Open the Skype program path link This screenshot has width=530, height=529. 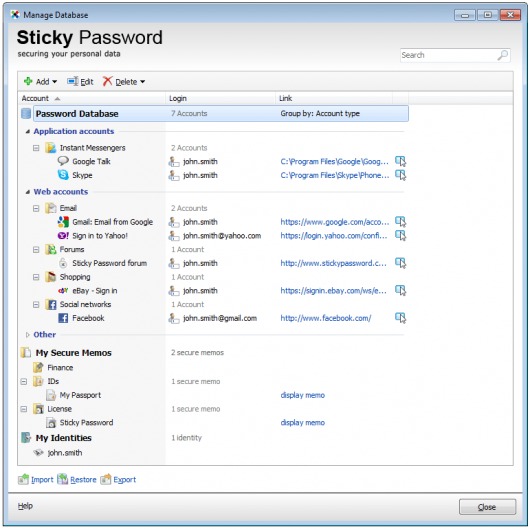(x=334, y=175)
